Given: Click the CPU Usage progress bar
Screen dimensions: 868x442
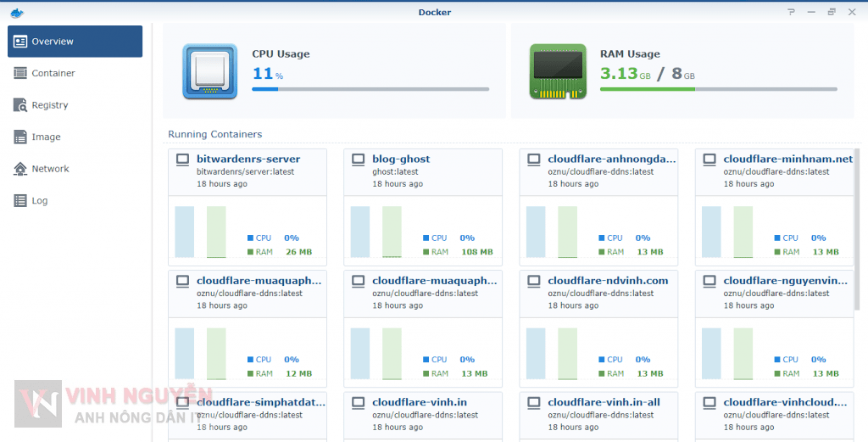Looking at the screenshot, I should [x=370, y=89].
